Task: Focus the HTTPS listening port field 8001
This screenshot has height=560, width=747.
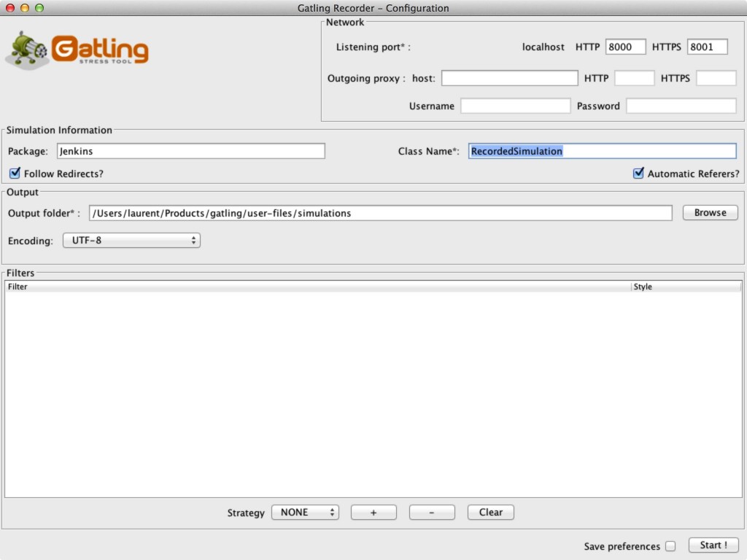Action: [707, 47]
